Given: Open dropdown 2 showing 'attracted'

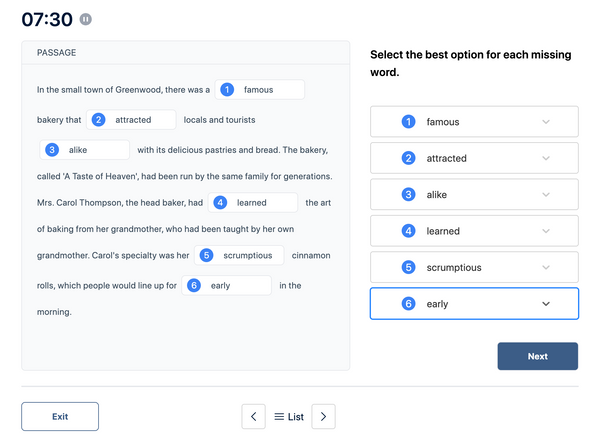Looking at the screenshot, I should tap(474, 158).
